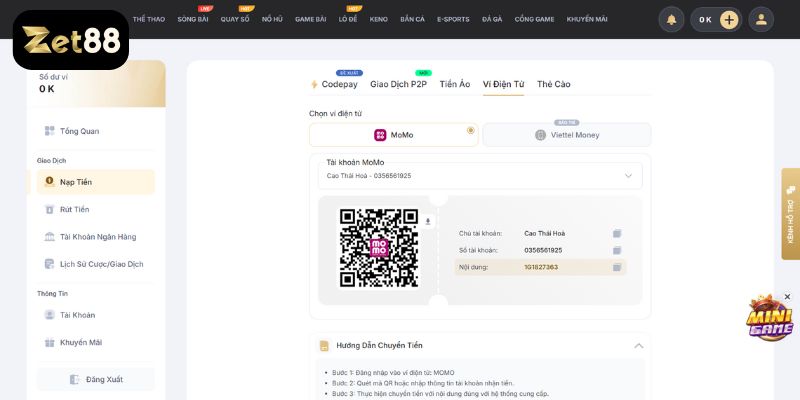The height and width of the screenshot is (400, 800).
Task: Copy the Nội dung code
Action: [617, 267]
